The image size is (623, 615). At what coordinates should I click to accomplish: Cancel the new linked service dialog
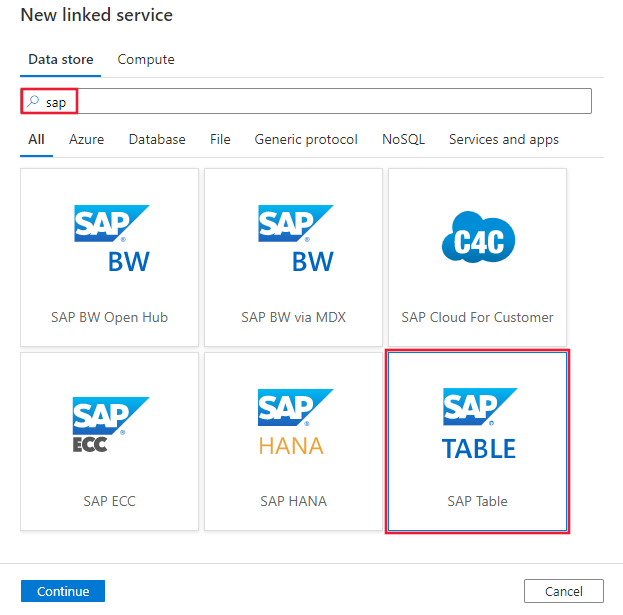563,591
